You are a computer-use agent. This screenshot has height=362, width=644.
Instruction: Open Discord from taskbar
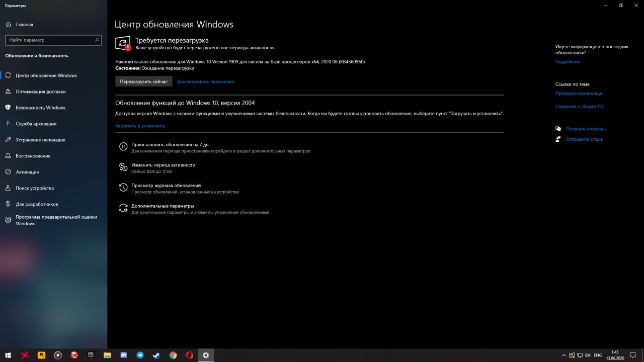pyautogui.click(x=124, y=355)
